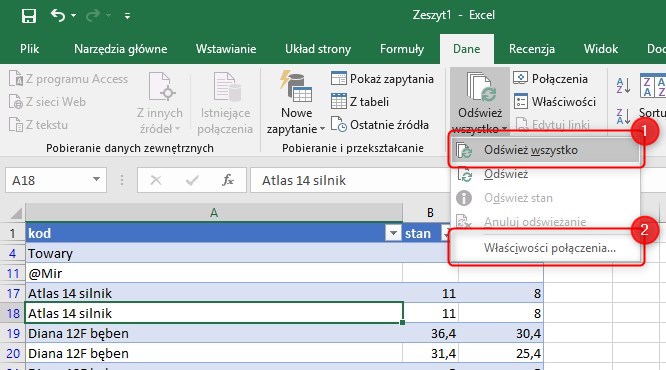
Task: Choose Odśwież wszystko from the dropdown menu
Action: pos(545,150)
